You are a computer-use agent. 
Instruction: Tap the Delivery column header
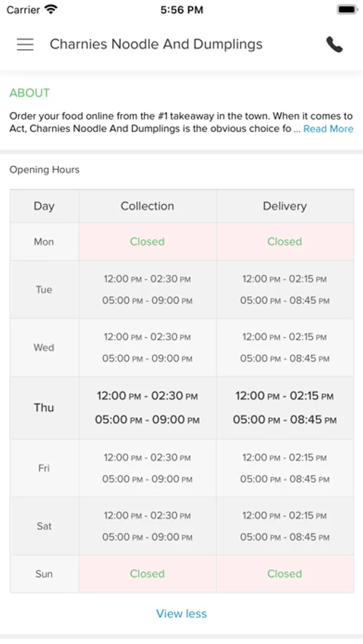tap(285, 206)
